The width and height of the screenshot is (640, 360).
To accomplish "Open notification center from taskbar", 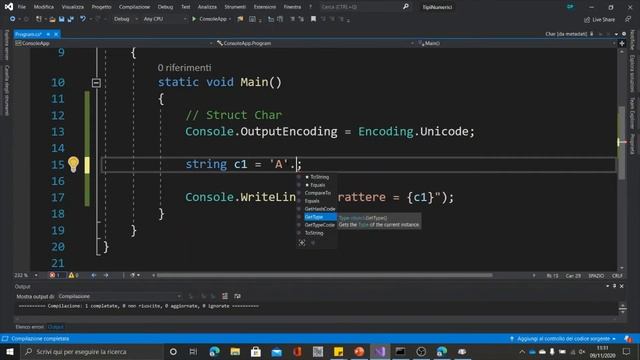I will (627, 351).
